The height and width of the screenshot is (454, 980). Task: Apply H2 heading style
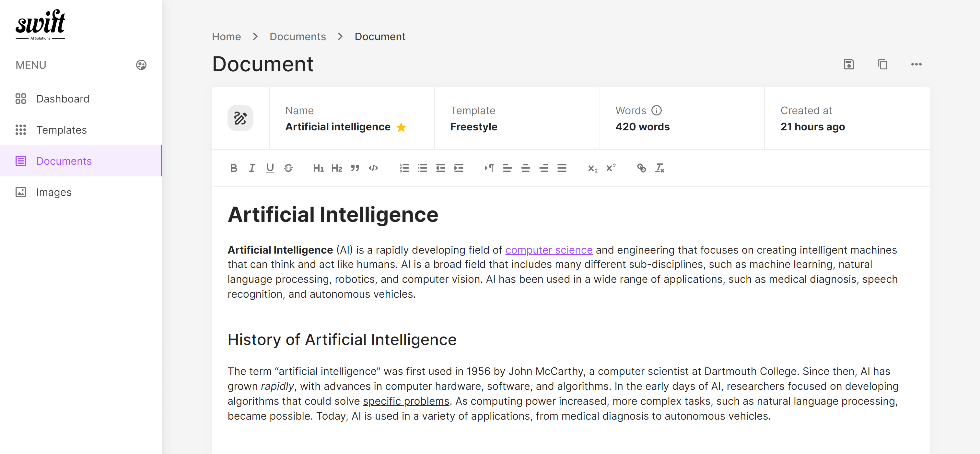point(336,168)
